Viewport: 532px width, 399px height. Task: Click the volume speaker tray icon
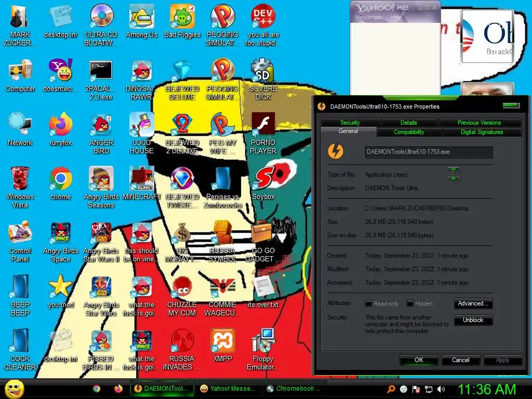pyautogui.click(x=441, y=389)
